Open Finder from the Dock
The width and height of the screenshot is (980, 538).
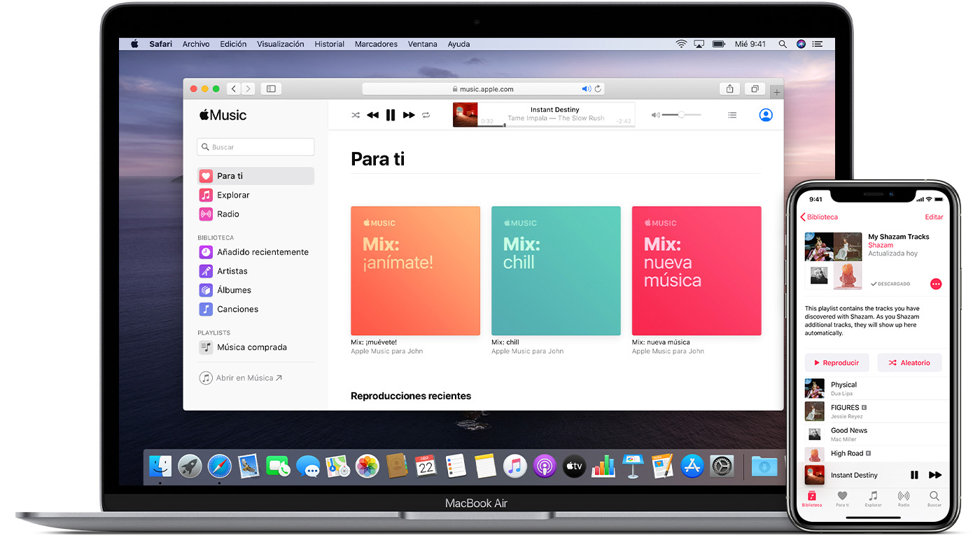pyautogui.click(x=160, y=466)
